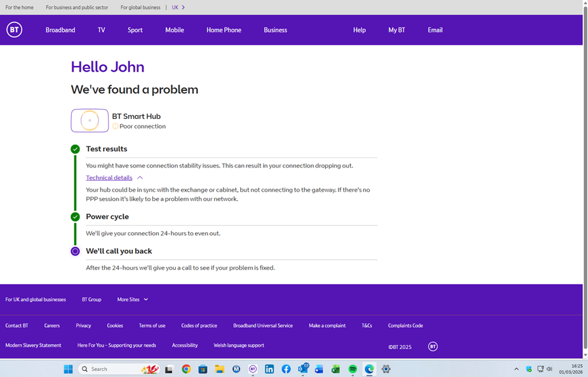This screenshot has height=377, width=588.
Task: Open Task View from the taskbar
Action: coord(169,369)
